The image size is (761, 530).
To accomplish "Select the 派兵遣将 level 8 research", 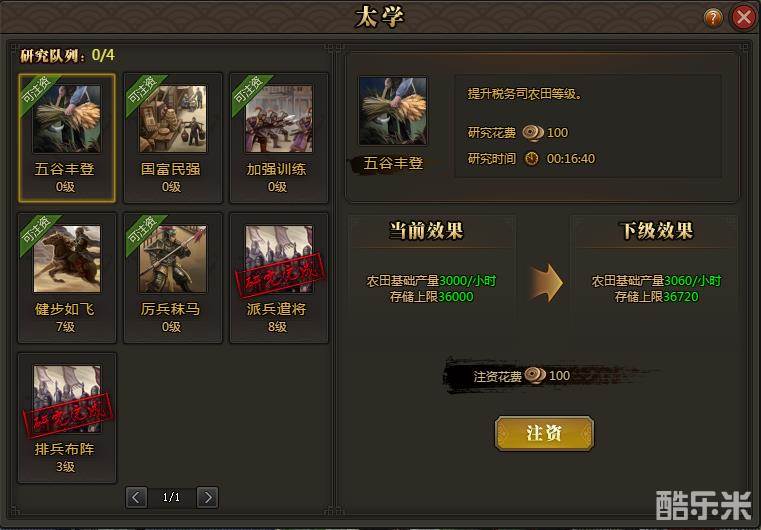I will pyautogui.click(x=279, y=278).
